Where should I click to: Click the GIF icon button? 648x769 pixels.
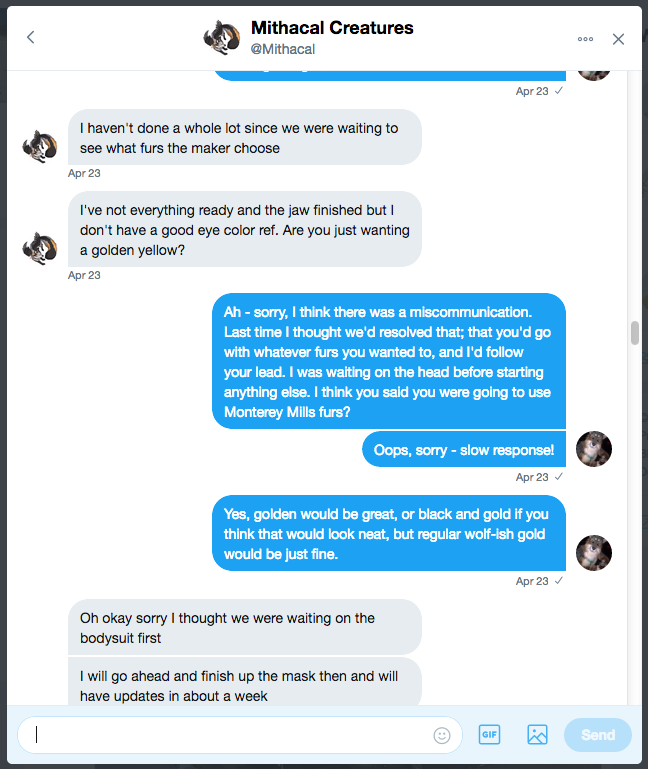489,735
